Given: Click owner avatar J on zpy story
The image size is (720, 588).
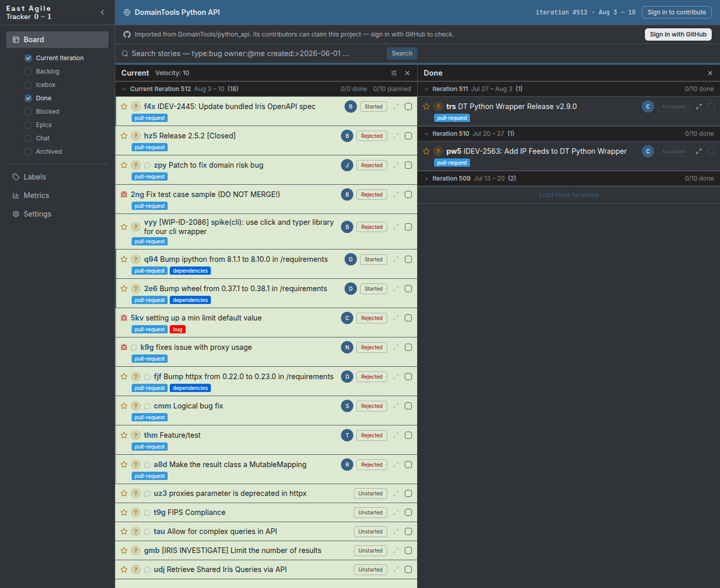Looking at the screenshot, I should 347,165.
